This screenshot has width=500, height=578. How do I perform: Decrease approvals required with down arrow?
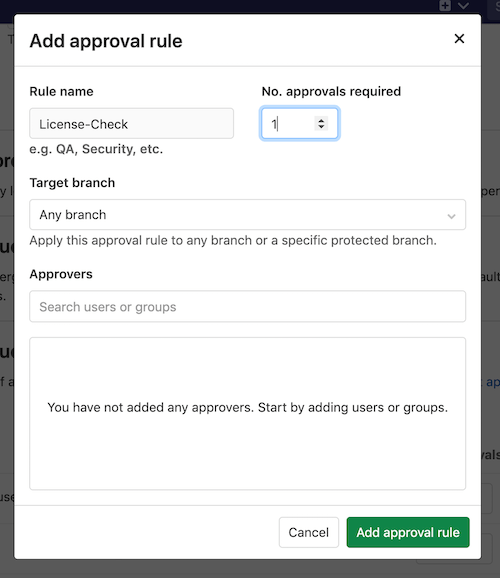tap(321, 127)
